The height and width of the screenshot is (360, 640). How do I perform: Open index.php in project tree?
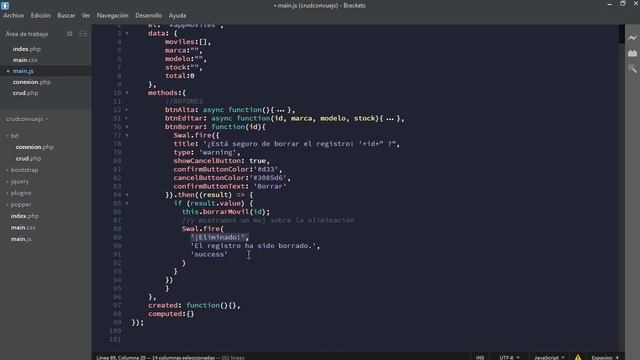(x=25, y=216)
